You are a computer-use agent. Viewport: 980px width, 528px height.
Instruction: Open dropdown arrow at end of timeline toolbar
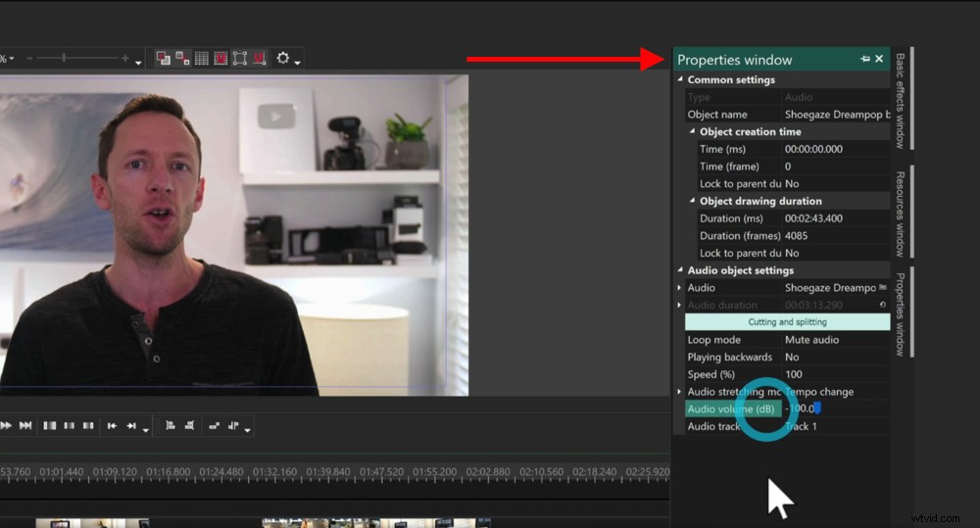click(248, 430)
